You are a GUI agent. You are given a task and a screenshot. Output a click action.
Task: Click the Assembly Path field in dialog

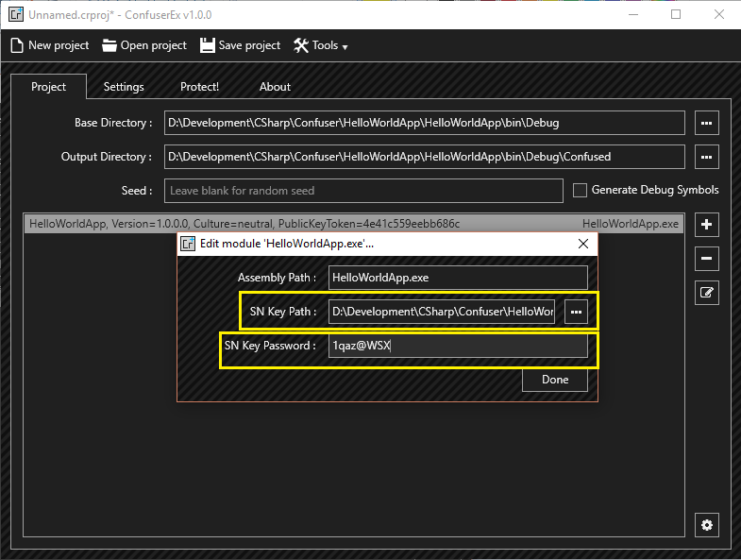458,278
